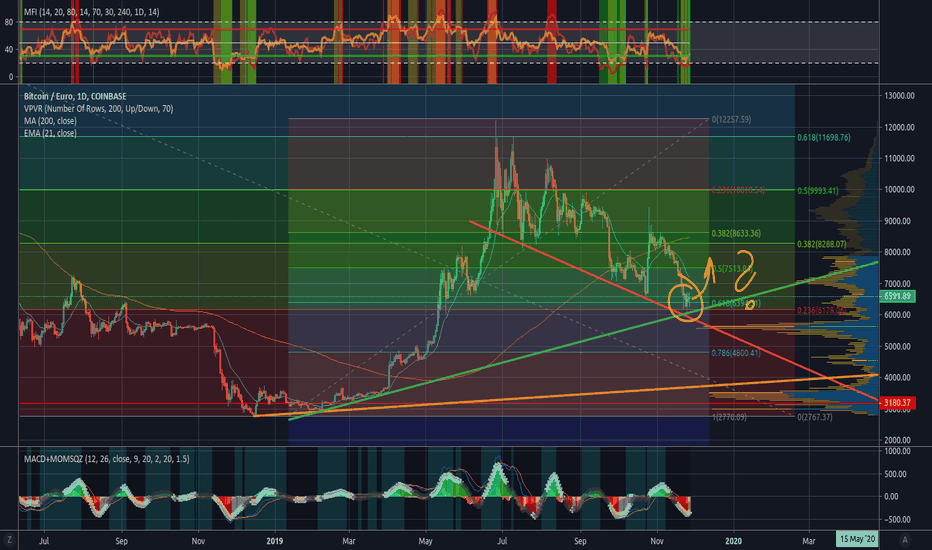Select the VPVR indicator legend
This screenshot has height=550, width=932.
point(99,109)
